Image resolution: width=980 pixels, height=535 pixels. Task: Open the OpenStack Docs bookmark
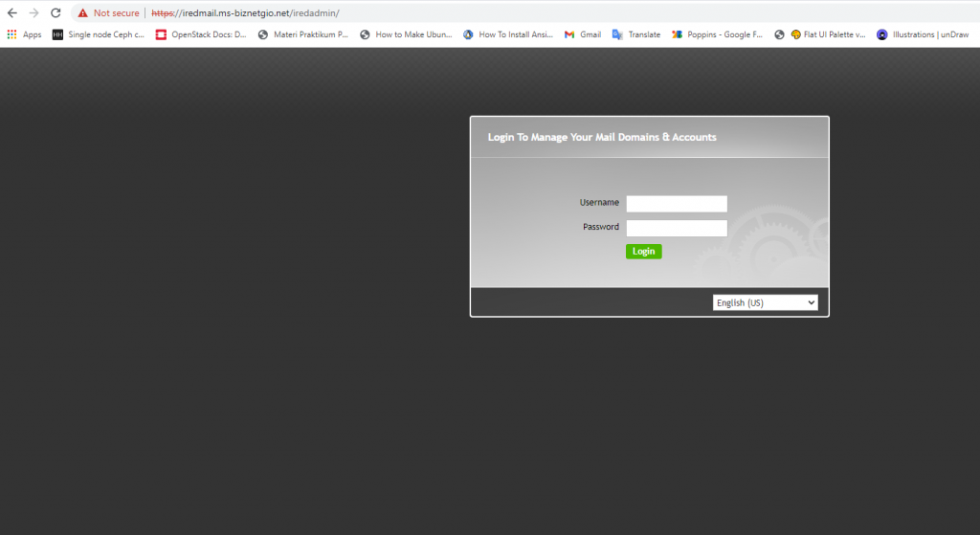(x=201, y=34)
